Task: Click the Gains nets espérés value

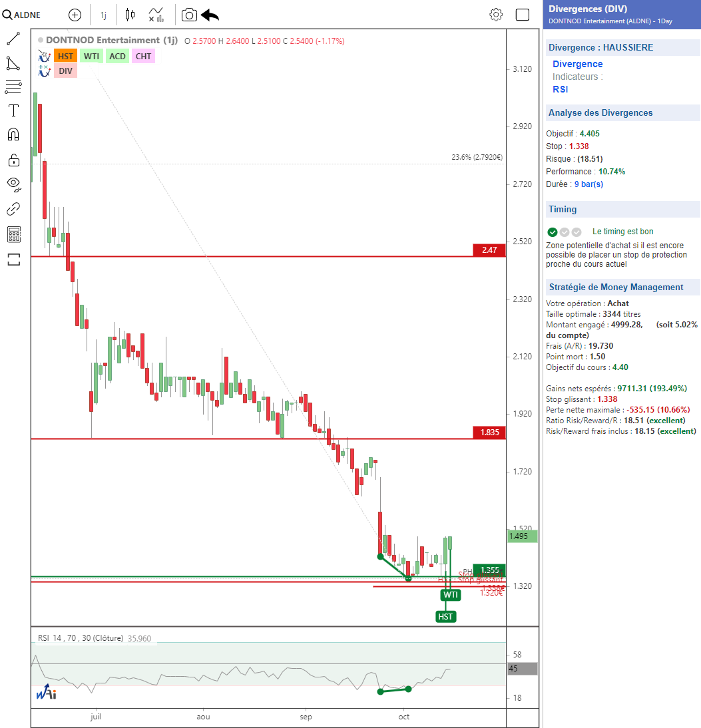Action: [652, 389]
